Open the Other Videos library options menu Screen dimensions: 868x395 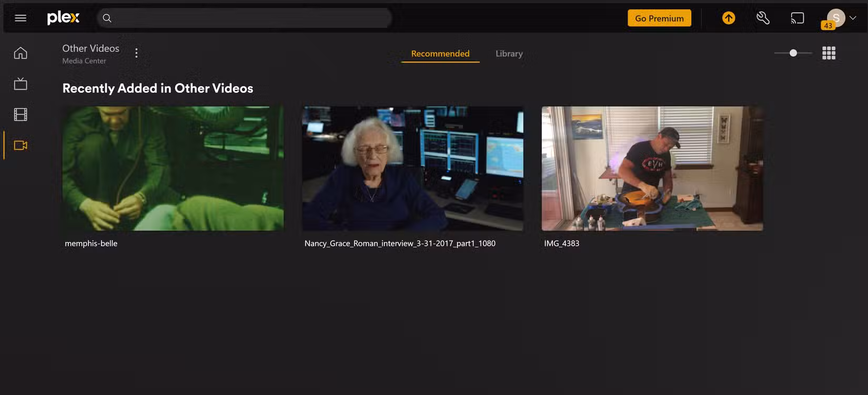tap(136, 53)
